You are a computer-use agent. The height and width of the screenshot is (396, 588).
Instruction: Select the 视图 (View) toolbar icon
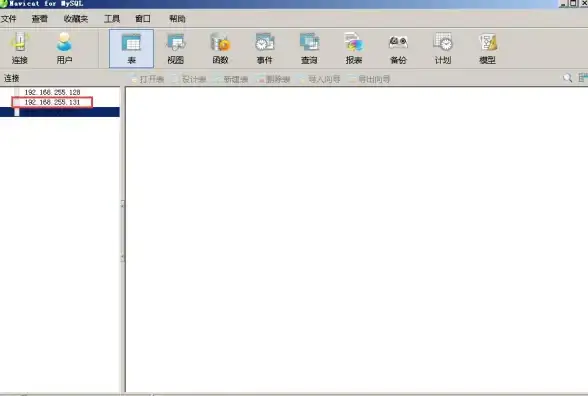pos(176,49)
